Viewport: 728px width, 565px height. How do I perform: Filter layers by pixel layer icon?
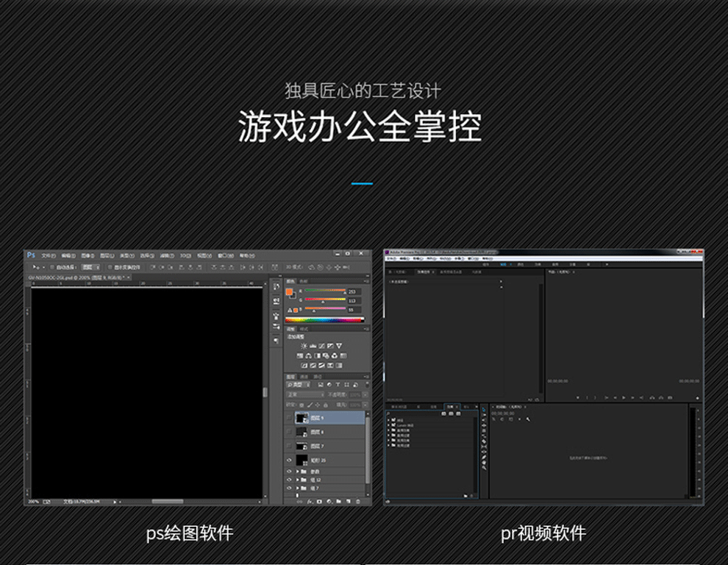coord(321,385)
